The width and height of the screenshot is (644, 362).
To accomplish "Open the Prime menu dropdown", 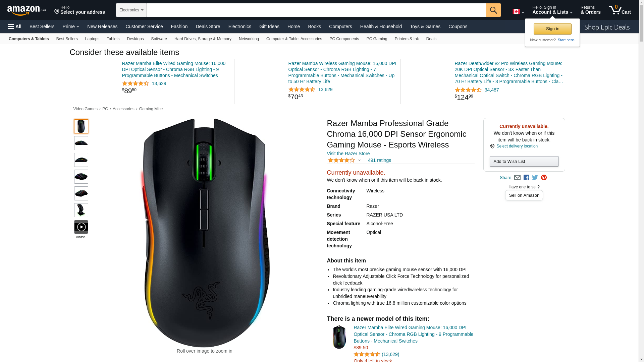I will tap(71, 26).
